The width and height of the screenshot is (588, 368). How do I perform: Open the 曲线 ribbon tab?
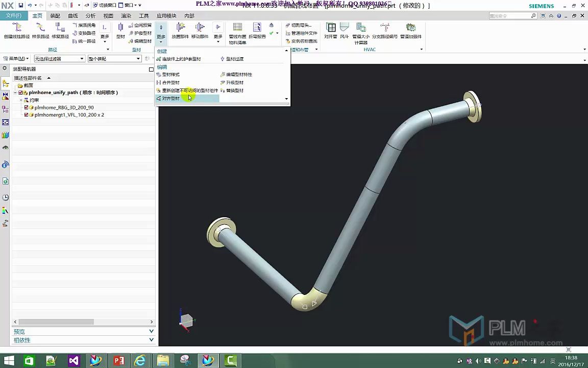[73, 16]
